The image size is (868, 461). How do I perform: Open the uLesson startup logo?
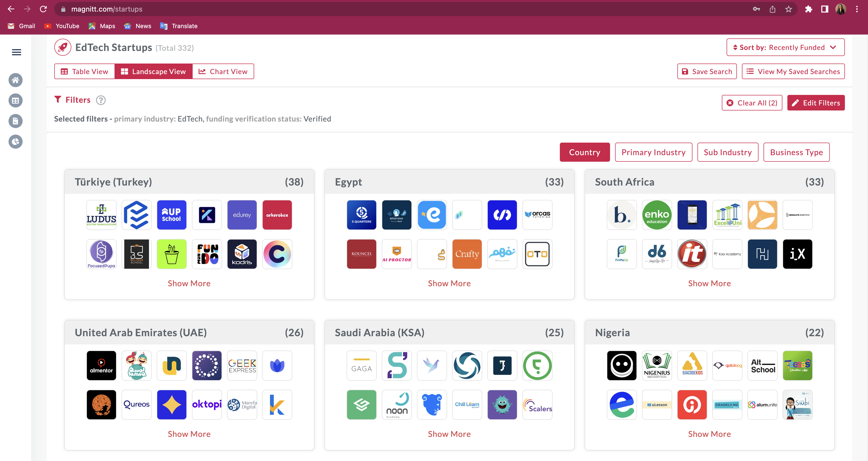point(657,405)
